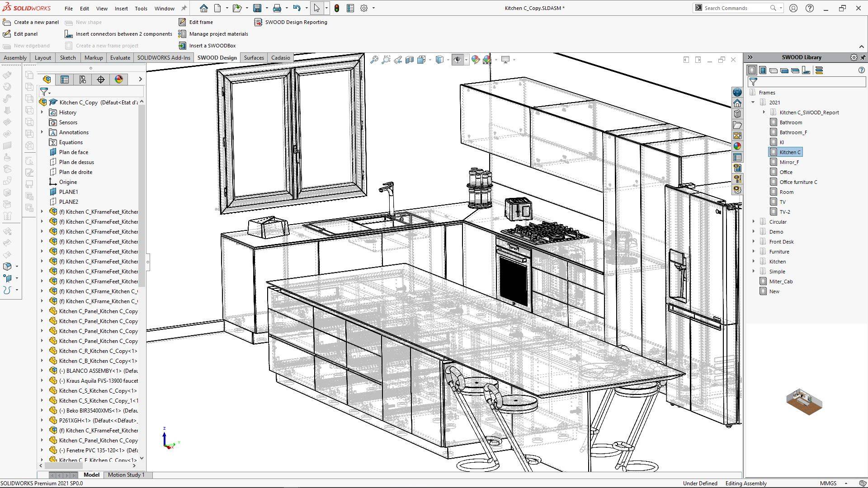The width and height of the screenshot is (868, 488).
Task: Expand the History node in feature tree
Action: pyautogui.click(x=42, y=113)
